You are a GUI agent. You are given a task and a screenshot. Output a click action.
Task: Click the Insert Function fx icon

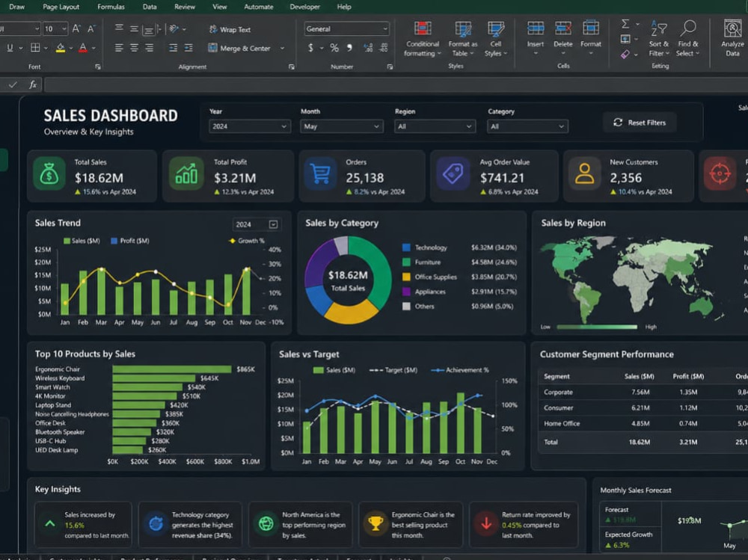[x=33, y=85]
